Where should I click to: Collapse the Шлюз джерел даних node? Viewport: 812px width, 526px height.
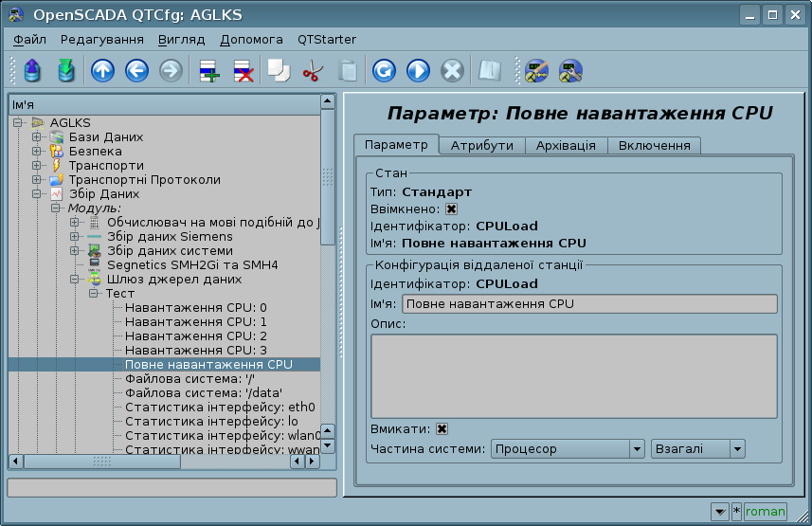75,280
